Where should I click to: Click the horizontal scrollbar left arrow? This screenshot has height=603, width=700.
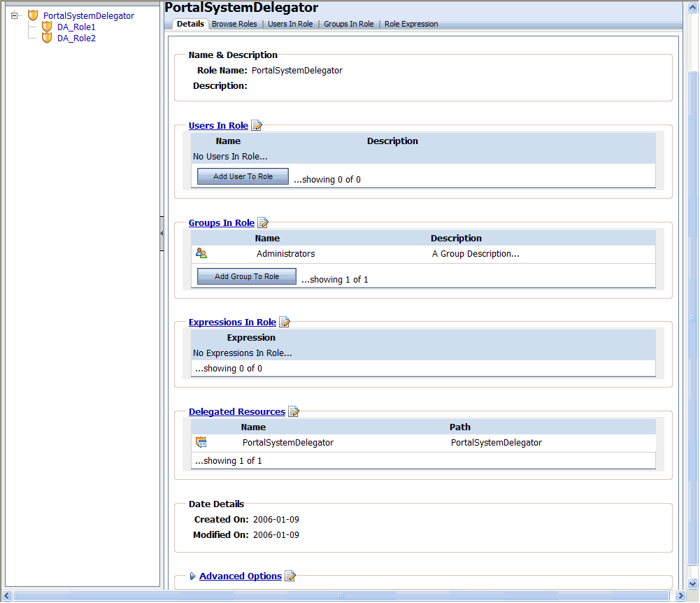[x=7, y=595]
